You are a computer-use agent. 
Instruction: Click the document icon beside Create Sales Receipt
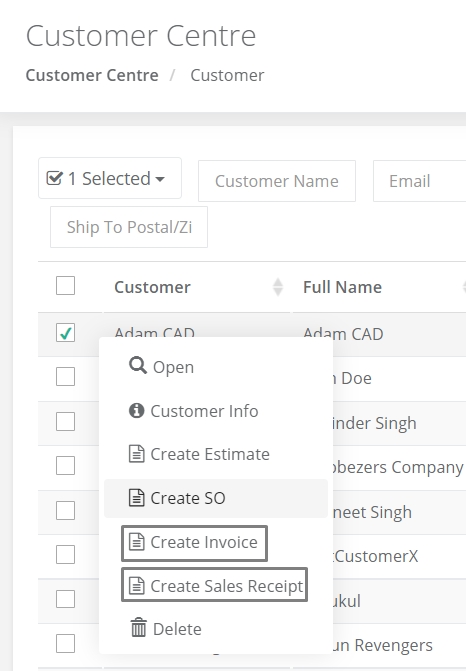pyautogui.click(x=137, y=585)
